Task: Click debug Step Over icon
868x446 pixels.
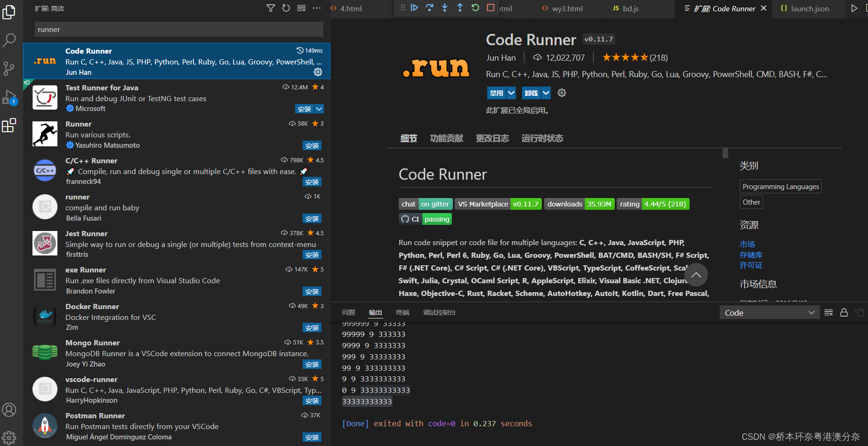Action: pyautogui.click(x=429, y=8)
